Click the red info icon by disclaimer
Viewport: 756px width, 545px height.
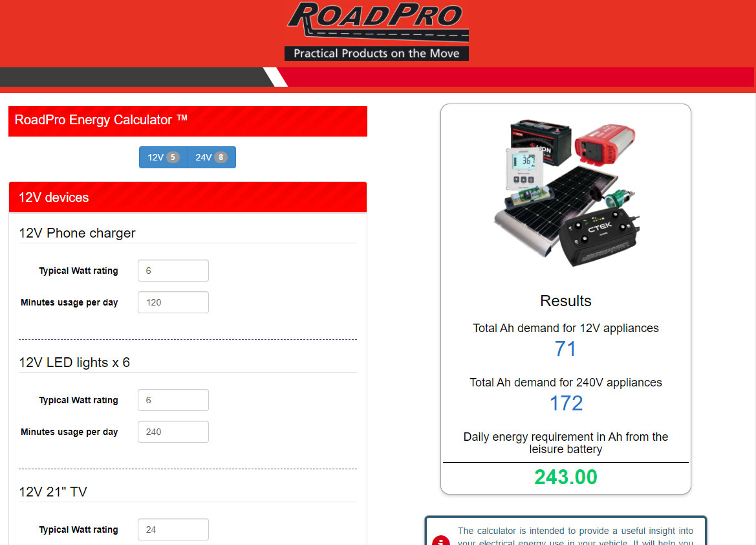pos(440,540)
